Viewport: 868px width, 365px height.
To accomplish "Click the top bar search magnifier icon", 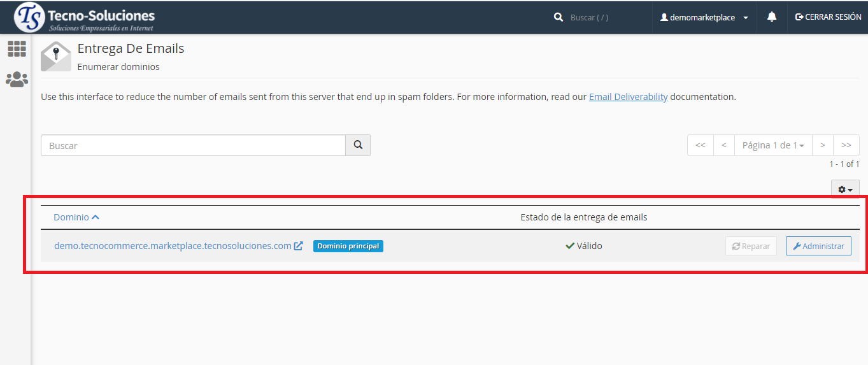I will tap(559, 17).
